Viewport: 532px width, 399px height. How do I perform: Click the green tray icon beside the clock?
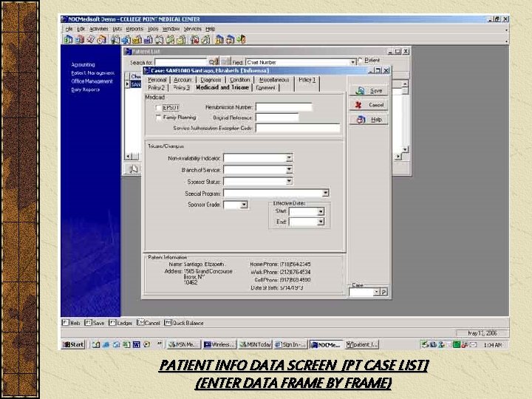(457, 345)
